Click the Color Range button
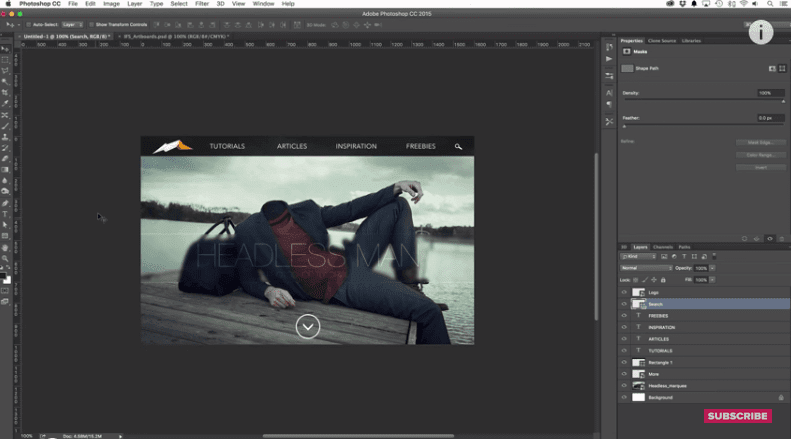The width and height of the screenshot is (791, 439). (760, 155)
